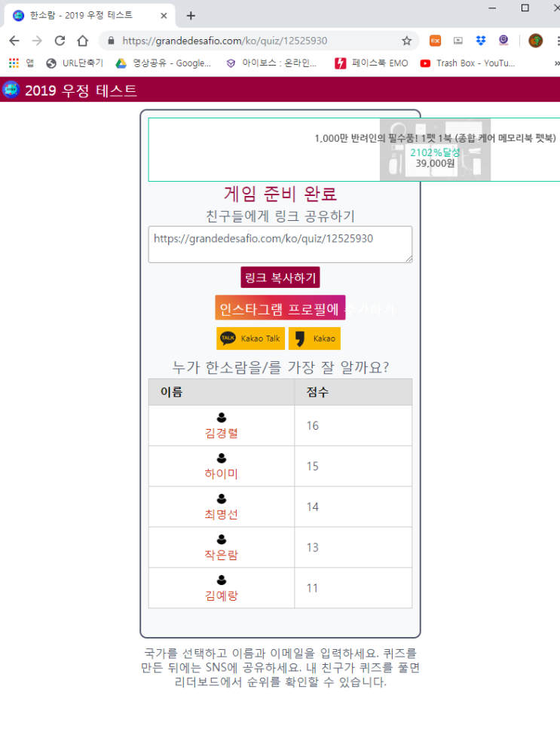Open the Chrome profile avatar

(x=535, y=41)
